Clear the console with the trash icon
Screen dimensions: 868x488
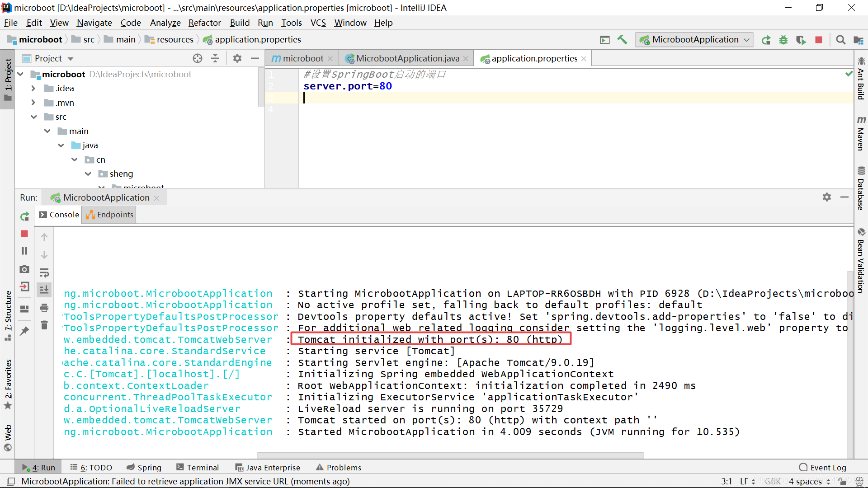pos(44,325)
